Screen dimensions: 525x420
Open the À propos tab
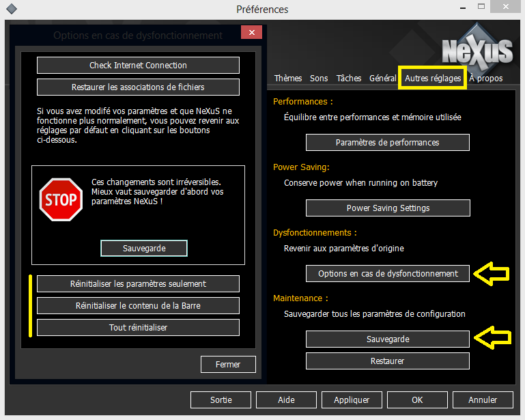coord(486,79)
